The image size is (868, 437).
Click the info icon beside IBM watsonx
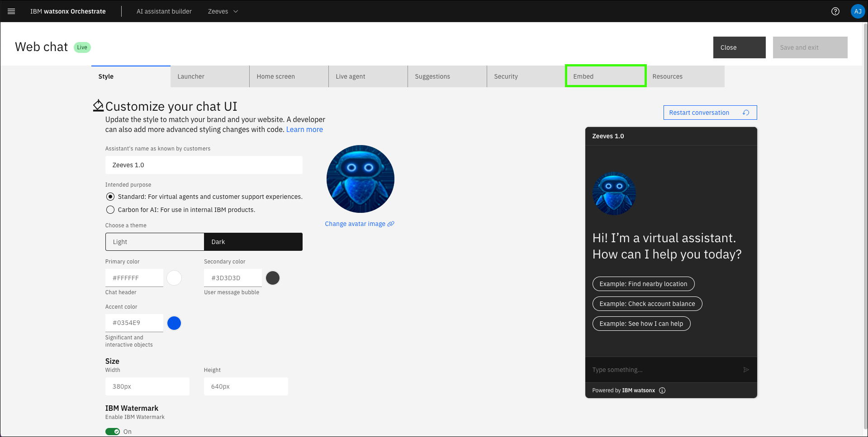pyautogui.click(x=662, y=390)
